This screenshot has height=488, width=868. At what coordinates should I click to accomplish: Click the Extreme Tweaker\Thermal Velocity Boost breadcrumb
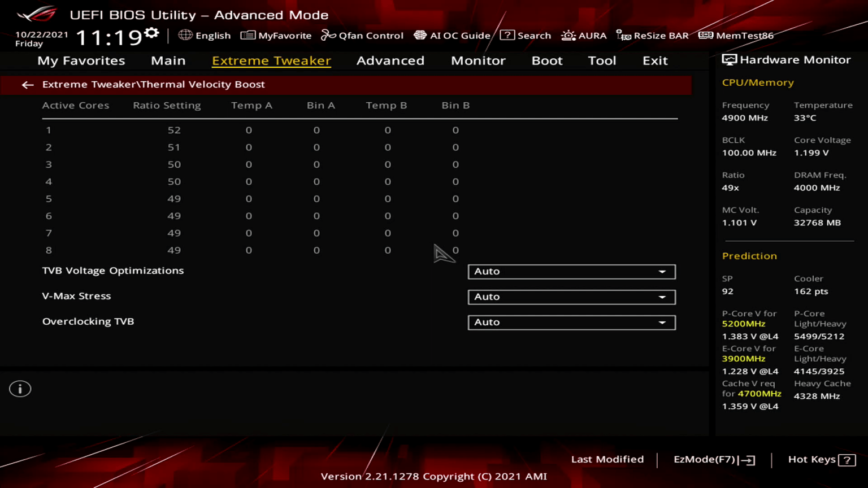point(154,85)
